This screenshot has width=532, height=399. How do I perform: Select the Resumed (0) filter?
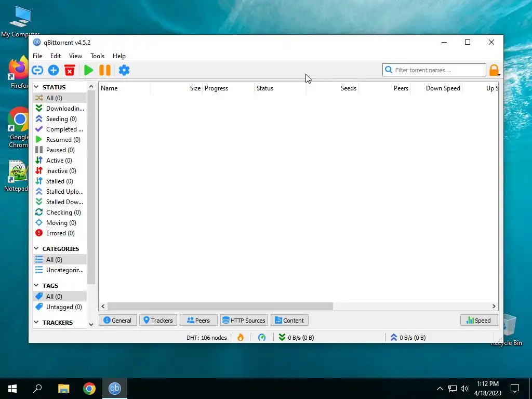[60, 140]
